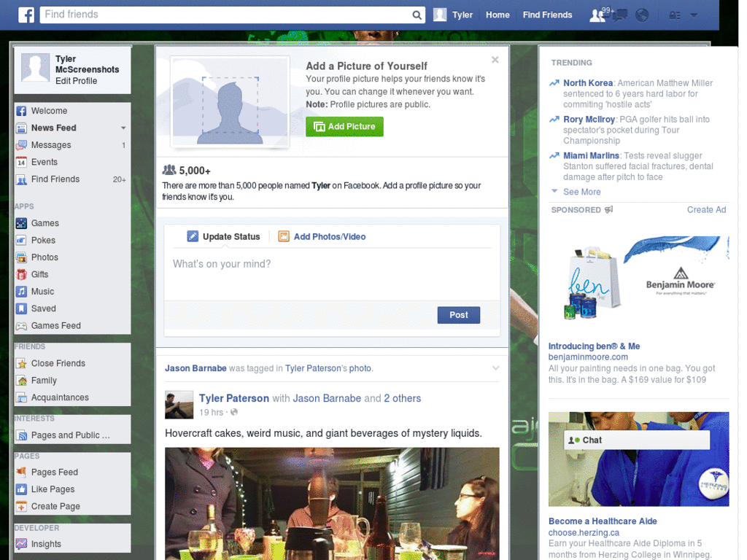The image size is (747, 560).
Task: Click the Create Page plus icon
Action: pos(21,507)
